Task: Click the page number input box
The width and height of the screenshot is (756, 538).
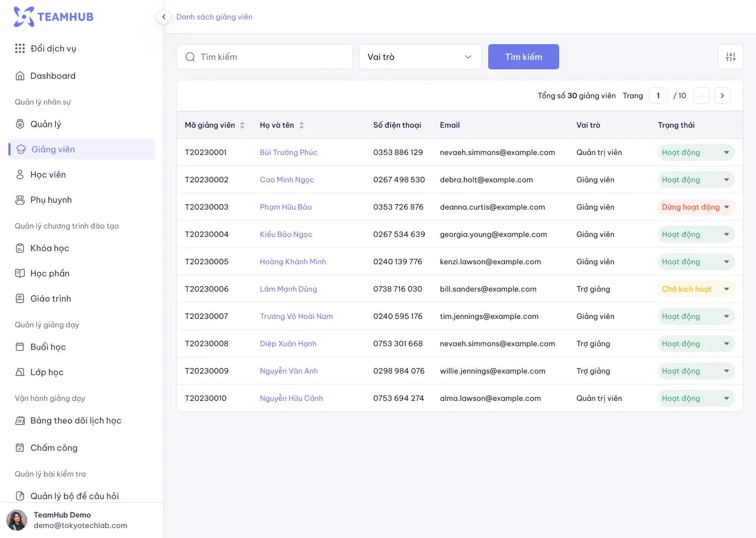Action: 658,96
